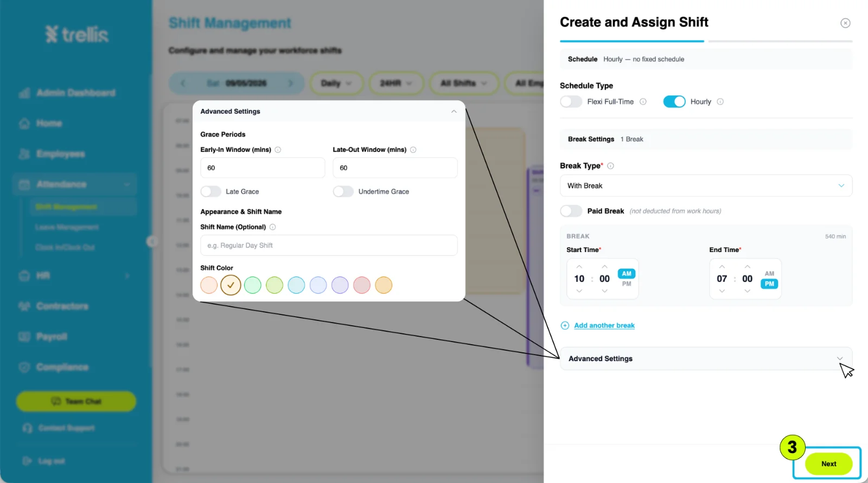
Task: Go to next date with the right arrow
Action: 290,83
